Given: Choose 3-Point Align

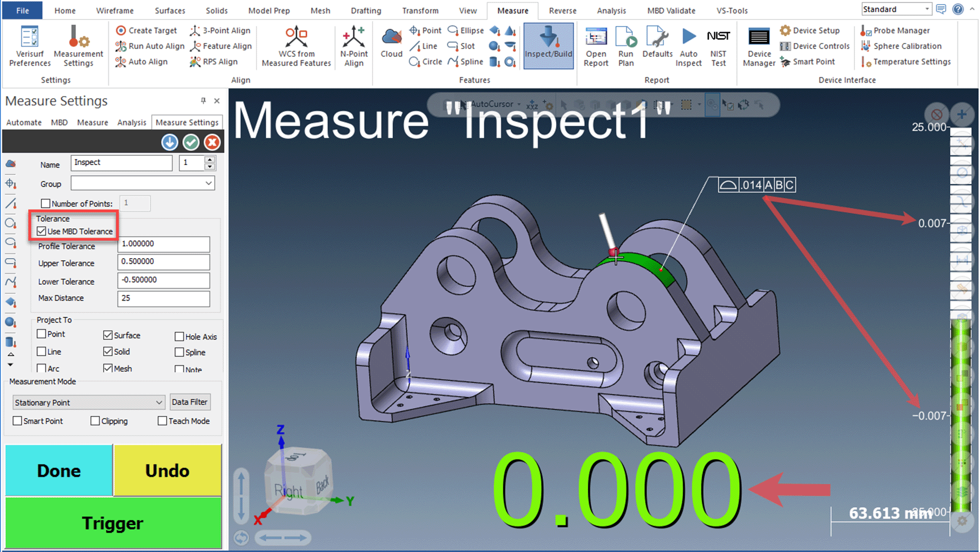Looking at the screenshot, I should [220, 31].
